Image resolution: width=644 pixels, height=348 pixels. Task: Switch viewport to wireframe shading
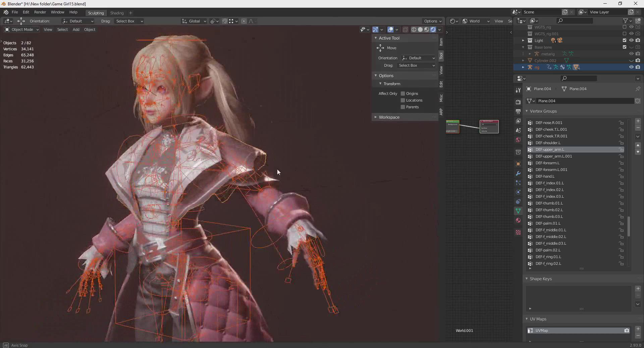(x=414, y=30)
